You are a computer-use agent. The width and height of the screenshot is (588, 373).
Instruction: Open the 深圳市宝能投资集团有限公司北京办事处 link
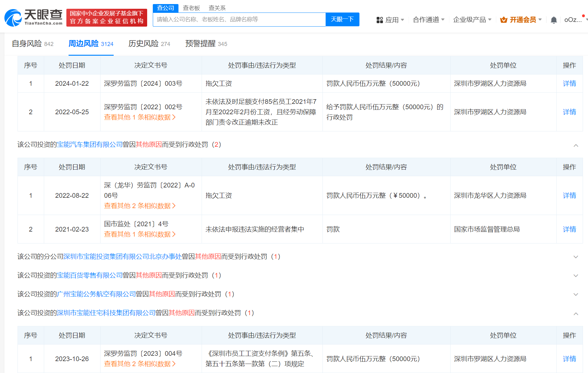(x=122, y=257)
